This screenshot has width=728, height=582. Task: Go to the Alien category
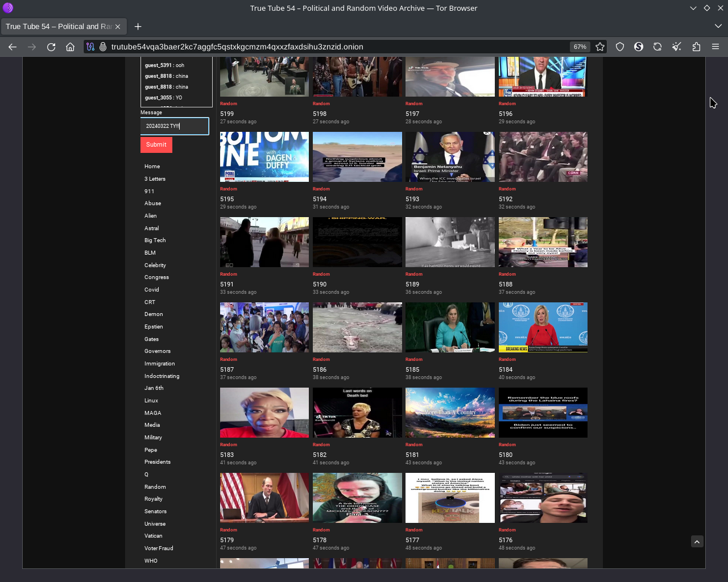click(151, 216)
